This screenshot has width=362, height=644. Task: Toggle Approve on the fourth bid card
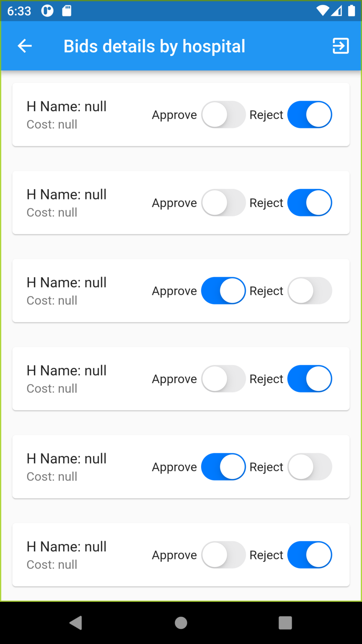(223, 379)
